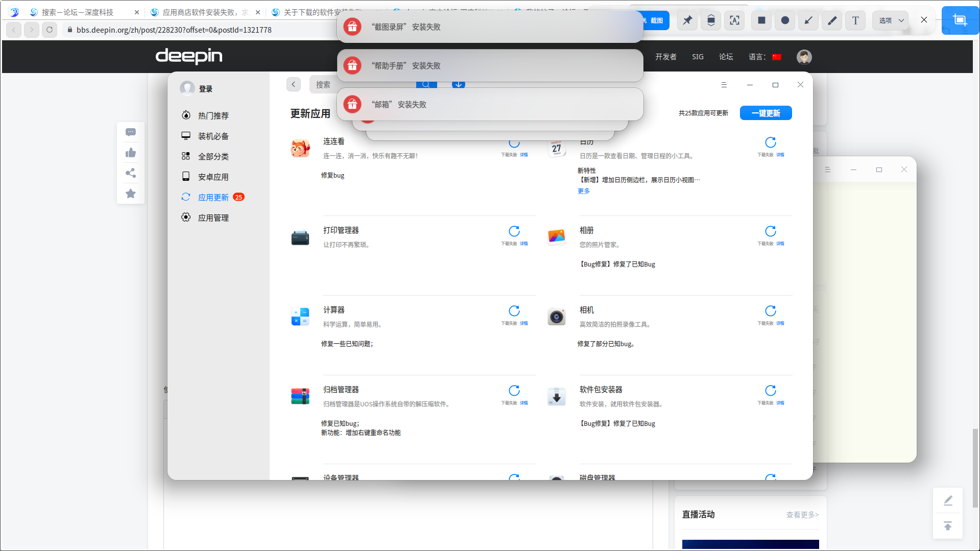Click the browser address bar URL
Image resolution: width=980 pixels, height=551 pixels.
174,30
